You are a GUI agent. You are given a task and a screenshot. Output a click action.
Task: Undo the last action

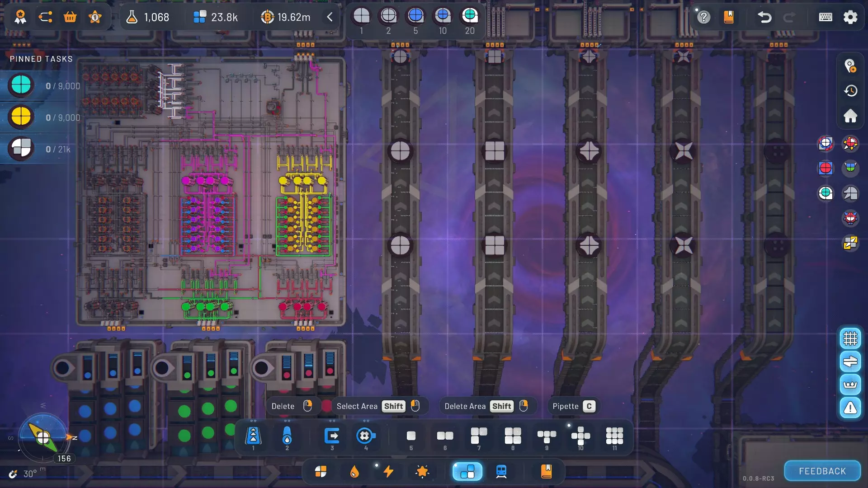[764, 17]
